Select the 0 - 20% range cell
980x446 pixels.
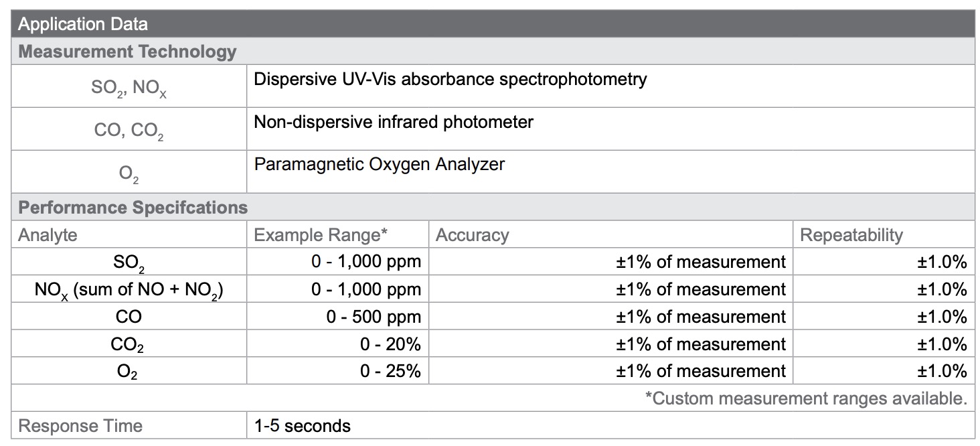337,344
